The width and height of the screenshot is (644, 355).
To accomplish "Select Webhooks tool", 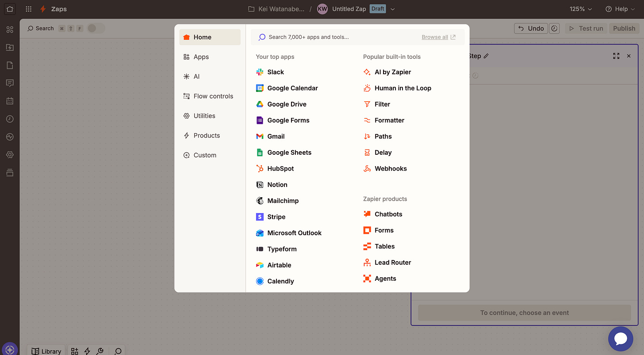I will [x=385, y=168].
